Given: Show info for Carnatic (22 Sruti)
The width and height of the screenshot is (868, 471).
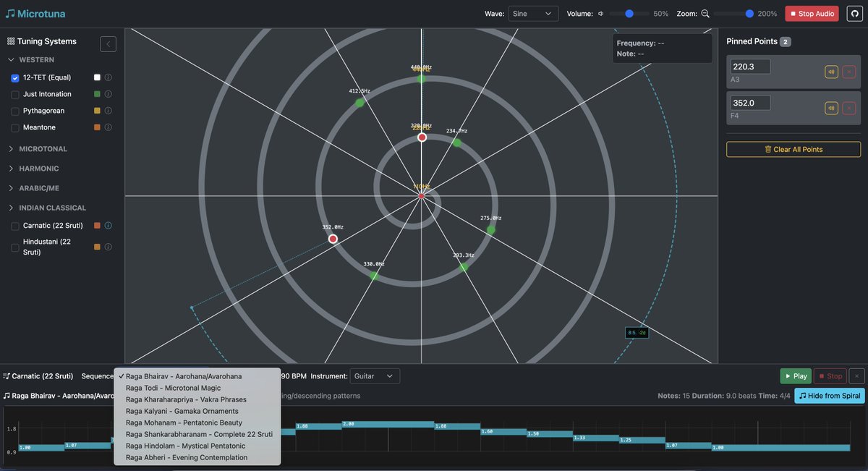Looking at the screenshot, I should 108,226.
